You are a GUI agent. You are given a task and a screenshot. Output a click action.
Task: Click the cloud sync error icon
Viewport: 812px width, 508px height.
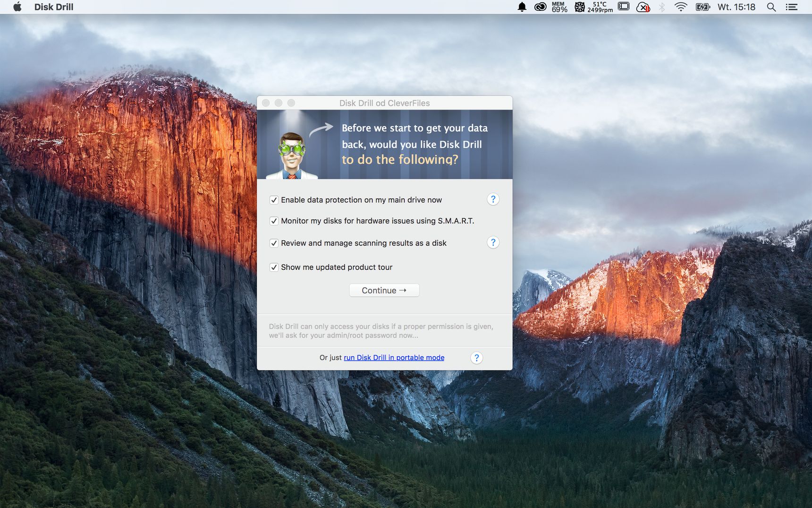(643, 7)
